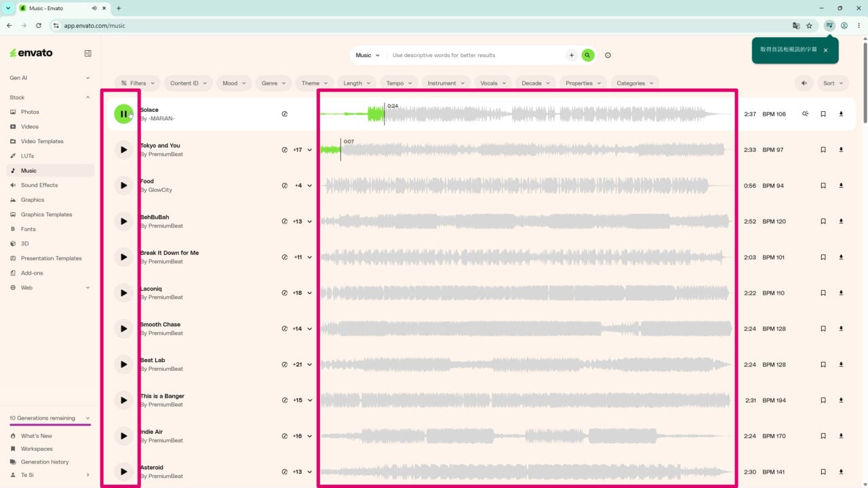The height and width of the screenshot is (488, 868).
Task: Find tracks similar to Solace
Action: 805,114
